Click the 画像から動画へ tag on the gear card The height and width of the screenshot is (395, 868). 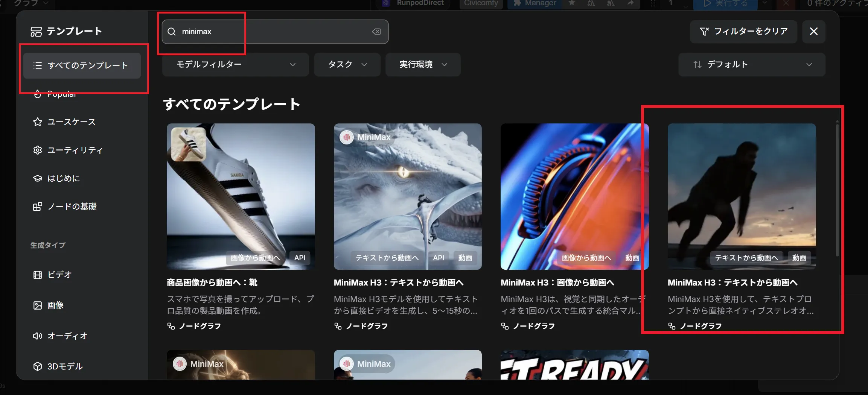click(586, 258)
